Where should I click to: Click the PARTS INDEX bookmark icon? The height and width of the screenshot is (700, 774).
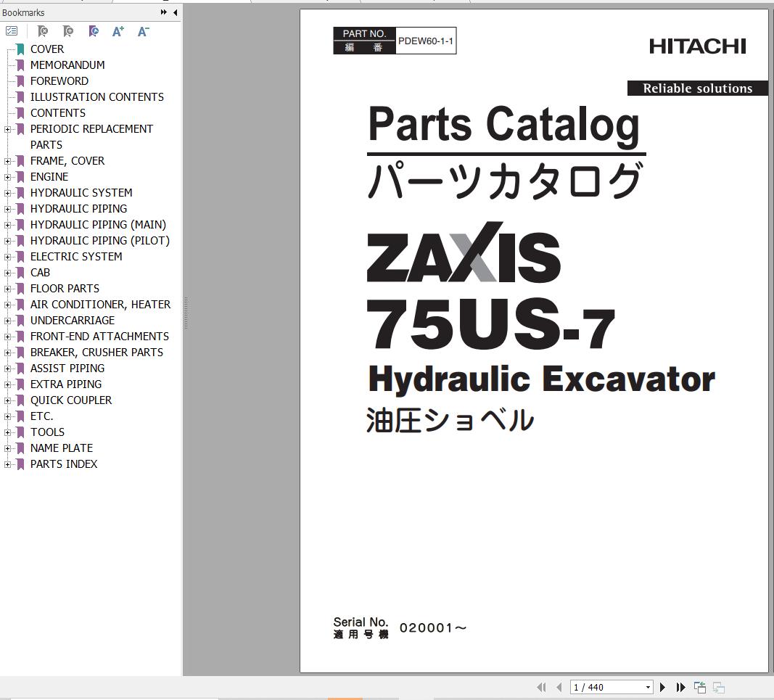20,464
